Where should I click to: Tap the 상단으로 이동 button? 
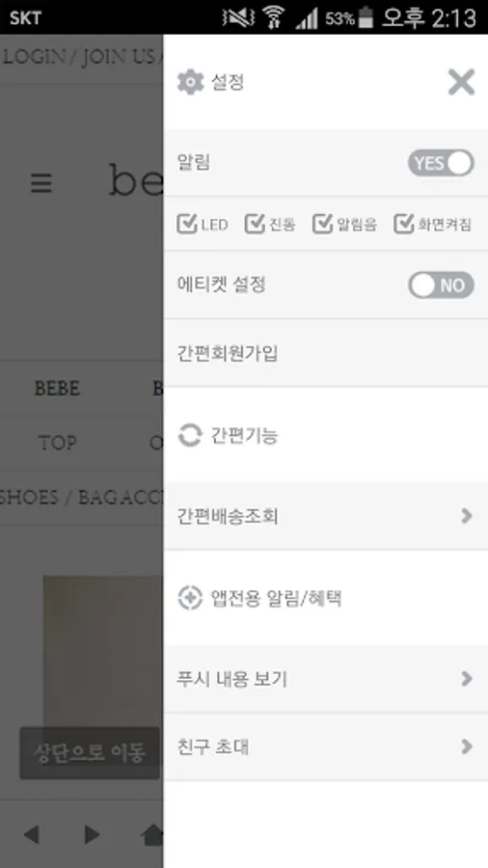pyautogui.click(x=90, y=753)
